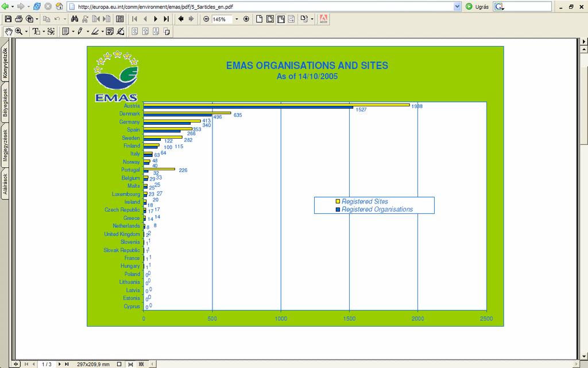
Task: Select the Highlighter tool
Action: coord(95,32)
